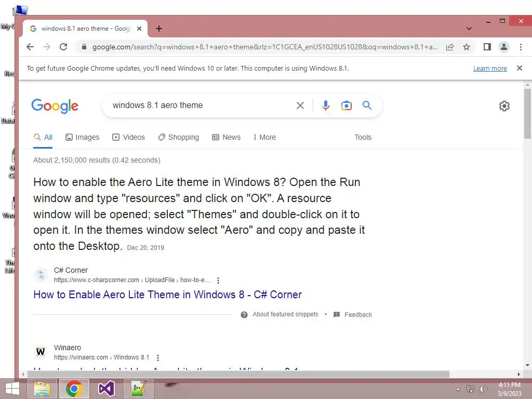
Task: Go to the Google homepage via the logo
Action: click(x=55, y=106)
